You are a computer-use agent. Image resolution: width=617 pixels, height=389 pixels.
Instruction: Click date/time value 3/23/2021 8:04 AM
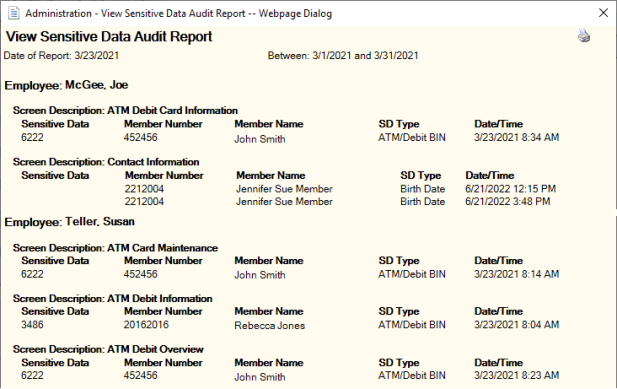tap(516, 324)
